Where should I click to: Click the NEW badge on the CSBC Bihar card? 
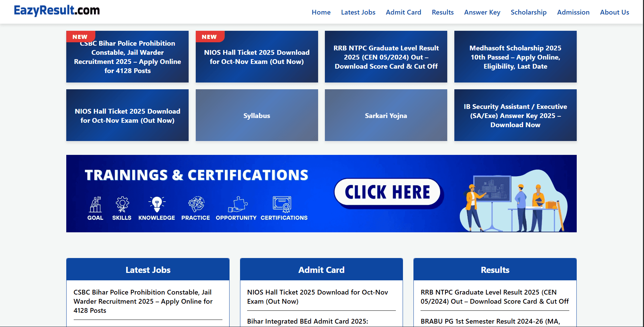(80, 37)
